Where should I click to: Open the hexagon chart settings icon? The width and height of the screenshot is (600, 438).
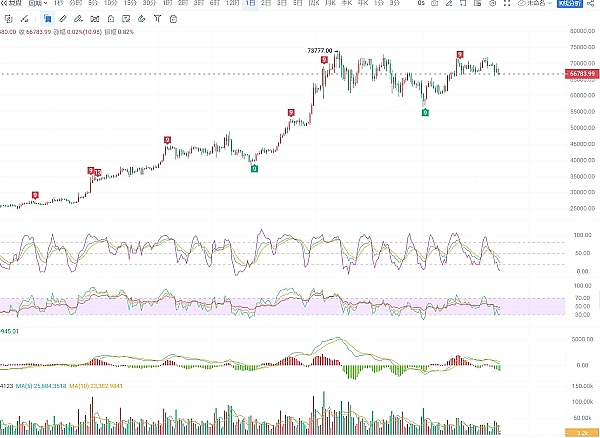[x=493, y=3]
